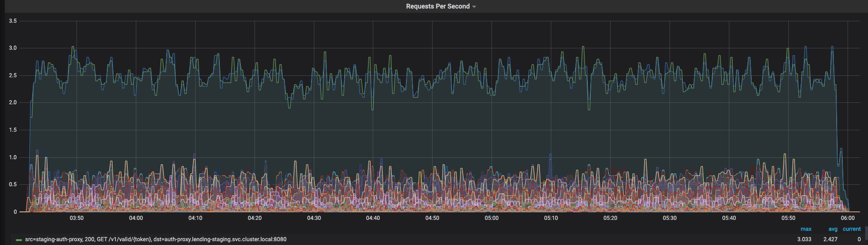Sort legend by avg column
Screen dimensions: 868x245
[x=833, y=229]
